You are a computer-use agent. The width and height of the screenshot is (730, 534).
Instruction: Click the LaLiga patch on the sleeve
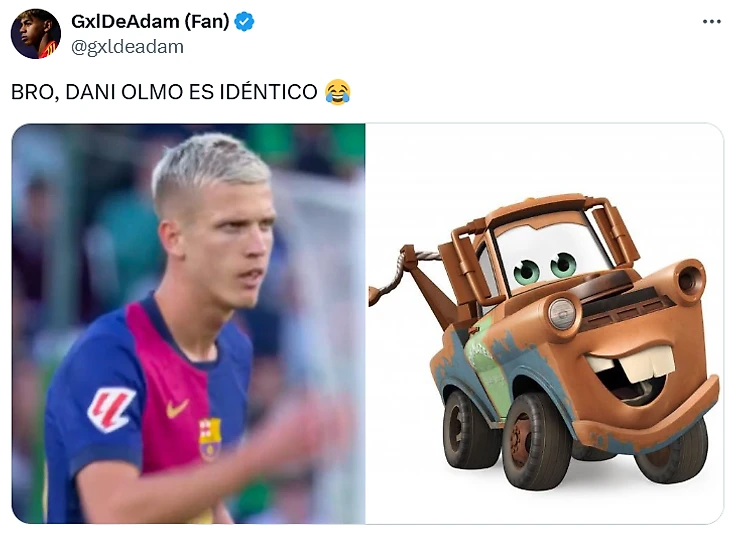[110, 409]
